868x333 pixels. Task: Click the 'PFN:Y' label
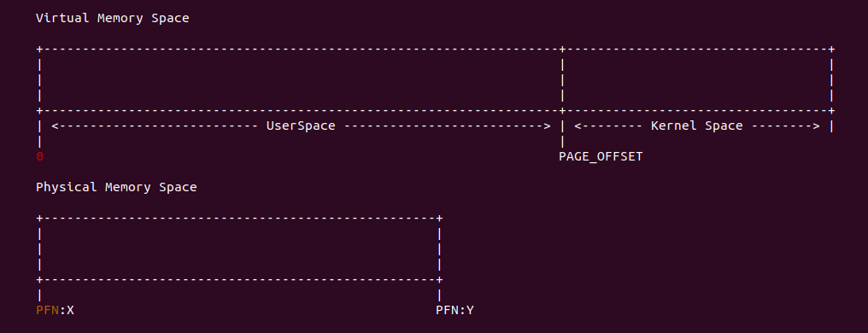tap(455, 310)
